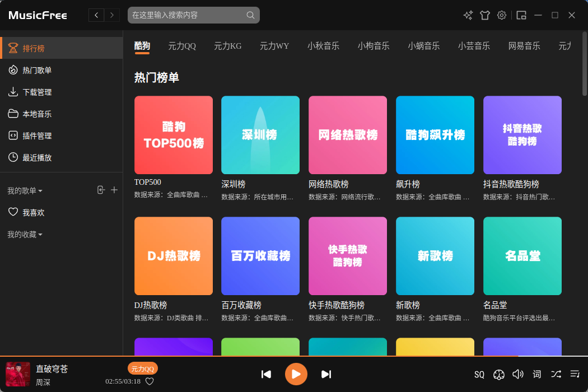This screenshot has height=392, width=588.
Task: Open 排行榜 in the sidebar
Action: click(x=62, y=48)
